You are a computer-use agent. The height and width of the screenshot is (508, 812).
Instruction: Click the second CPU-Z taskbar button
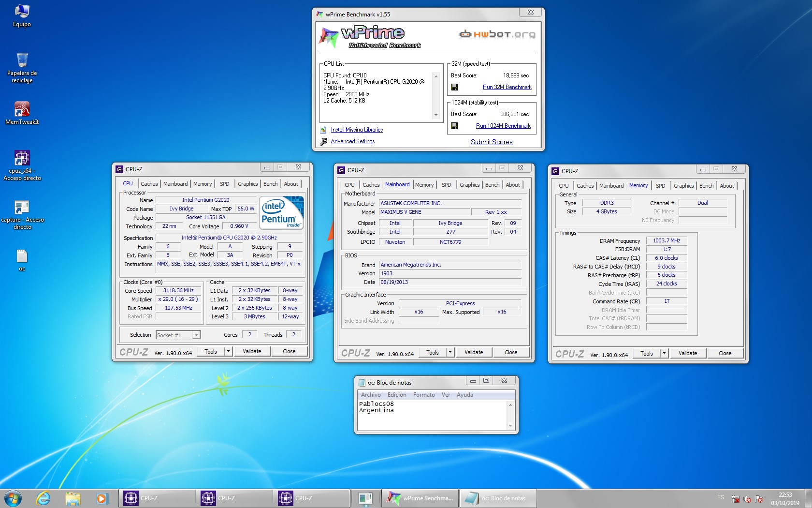pyautogui.click(x=234, y=498)
